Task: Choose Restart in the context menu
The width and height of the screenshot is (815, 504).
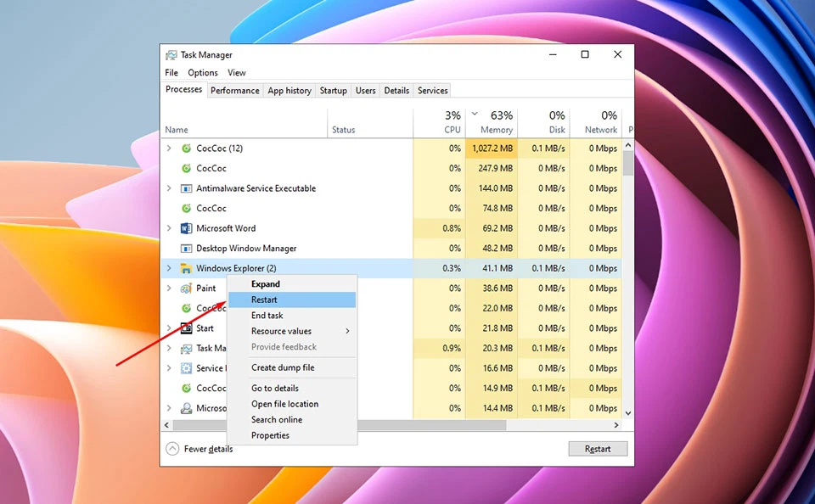Action: point(292,300)
